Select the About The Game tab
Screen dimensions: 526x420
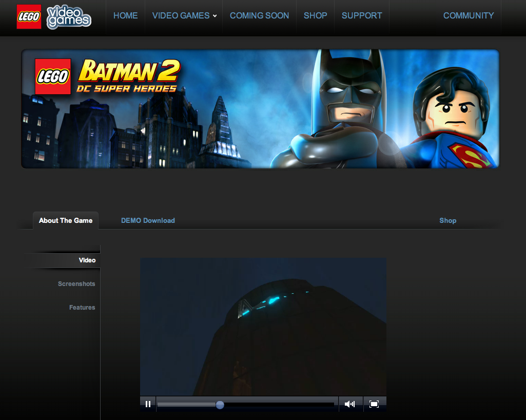click(66, 221)
